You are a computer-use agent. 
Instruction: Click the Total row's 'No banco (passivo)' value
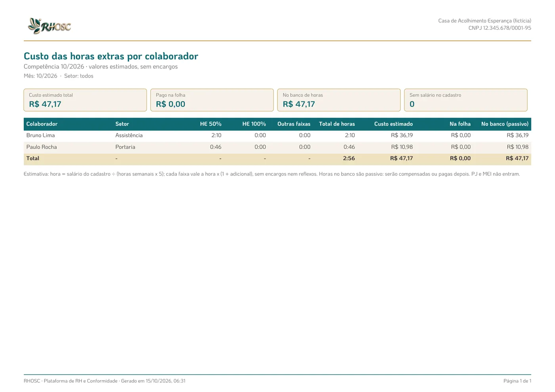click(x=517, y=158)
